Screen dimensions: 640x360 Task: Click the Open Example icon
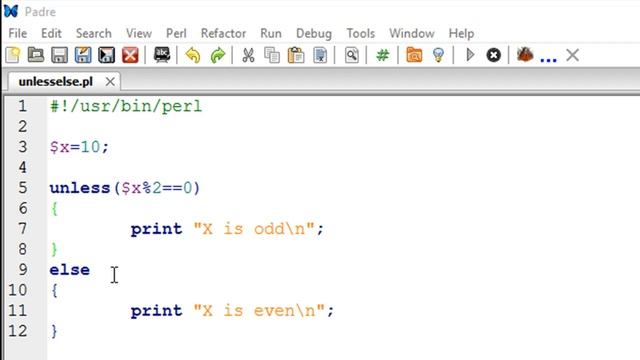coord(162,55)
